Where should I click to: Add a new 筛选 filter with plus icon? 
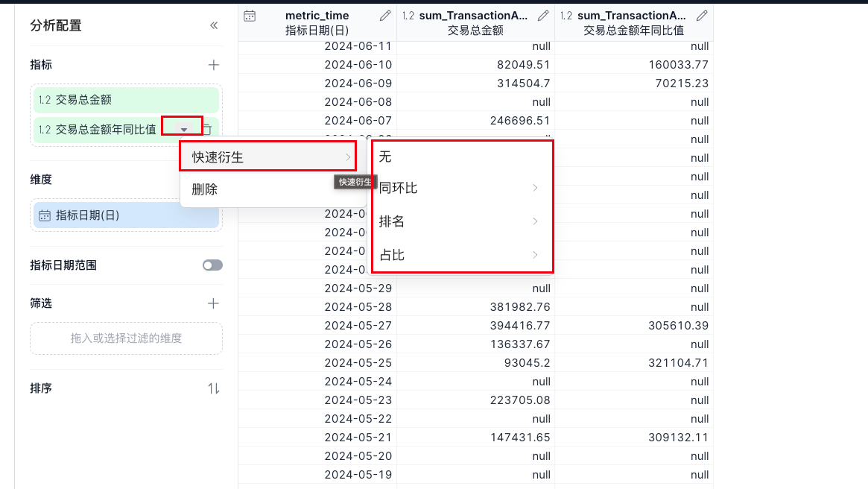tap(214, 303)
